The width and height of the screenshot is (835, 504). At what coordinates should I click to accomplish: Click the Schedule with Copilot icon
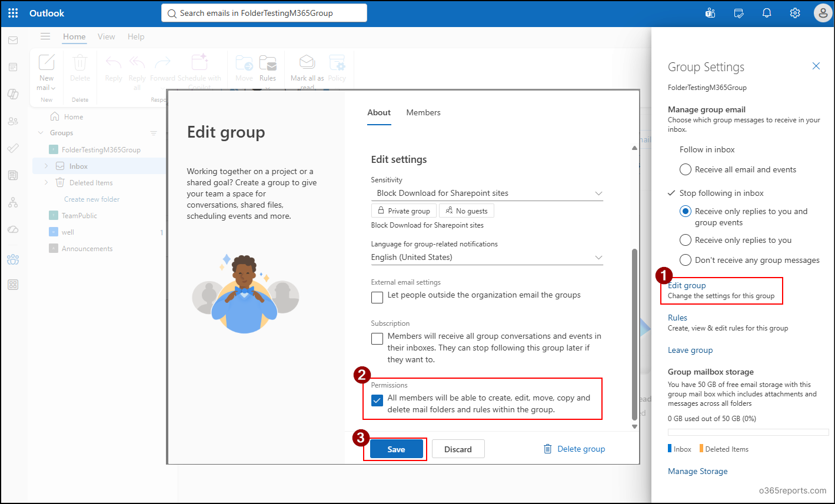click(199, 62)
